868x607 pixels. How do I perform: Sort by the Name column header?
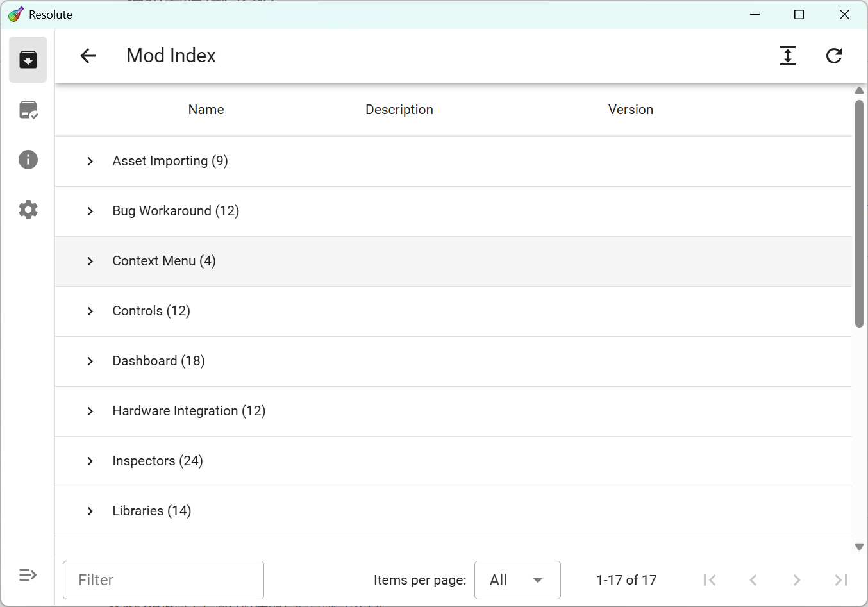[x=206, y=110]
